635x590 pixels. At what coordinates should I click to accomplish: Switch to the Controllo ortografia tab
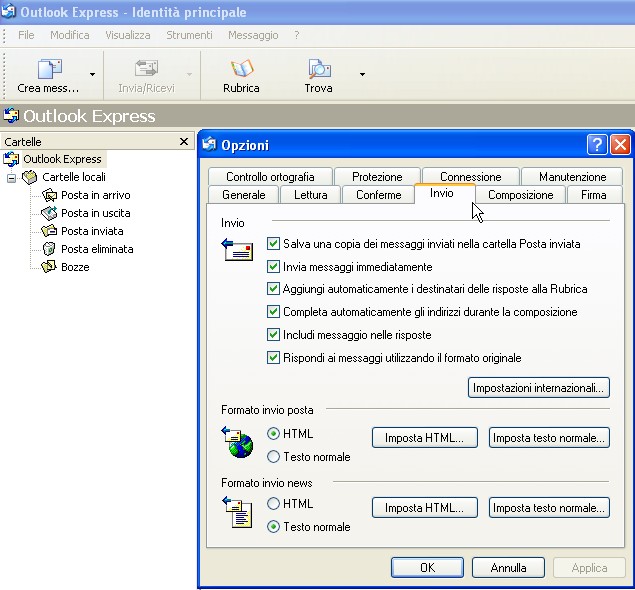pyautogui.click(x=270, y=177)
